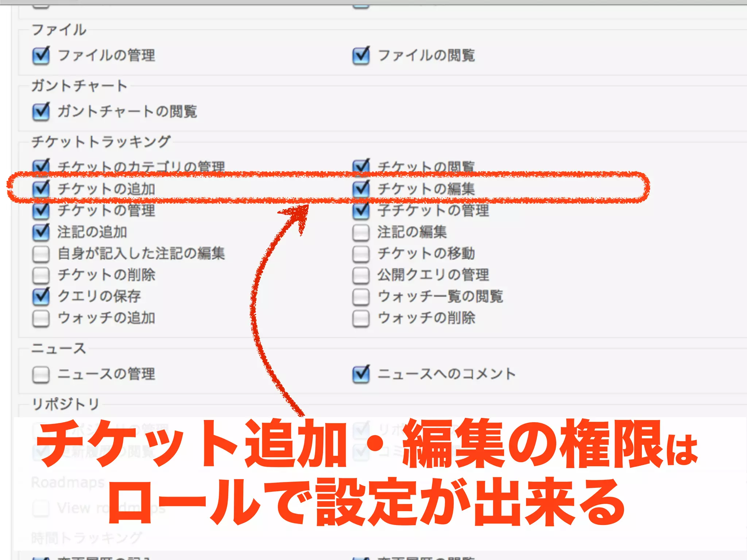Click the ファイルの閲覧 label text
Screen dimensions: 747x560
click(x=426, y=56)
